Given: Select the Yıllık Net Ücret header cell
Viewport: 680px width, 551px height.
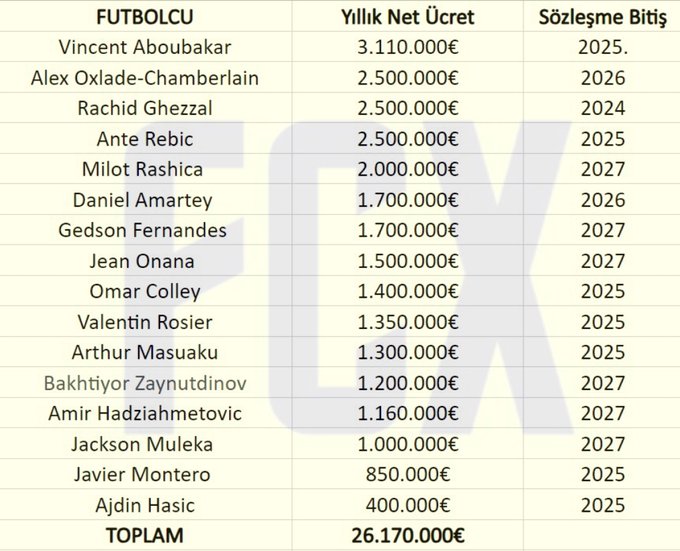Looking at the screenshot, I should point(408,18).
